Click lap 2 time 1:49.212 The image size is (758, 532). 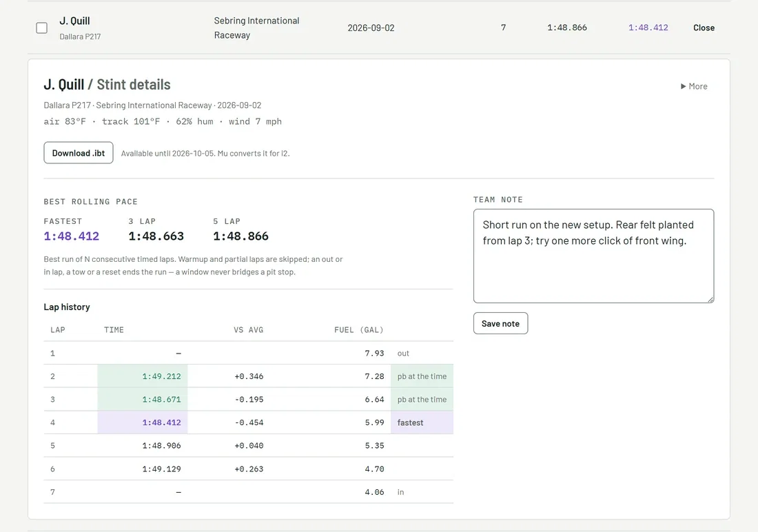(161, 376)
